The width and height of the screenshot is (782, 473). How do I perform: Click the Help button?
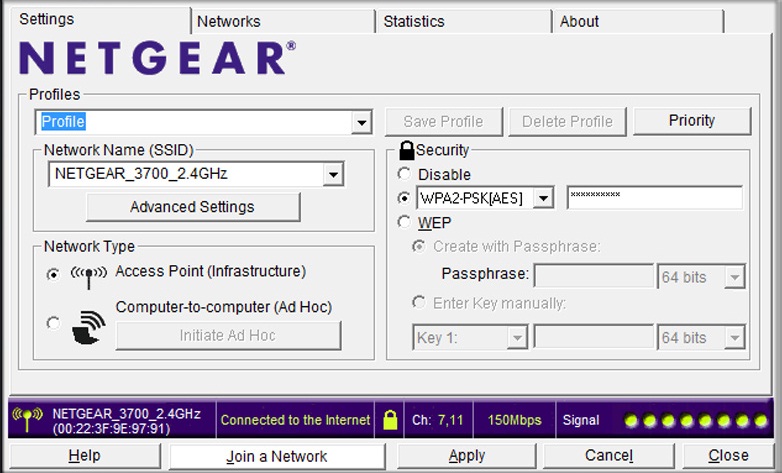tap(85, 456)
